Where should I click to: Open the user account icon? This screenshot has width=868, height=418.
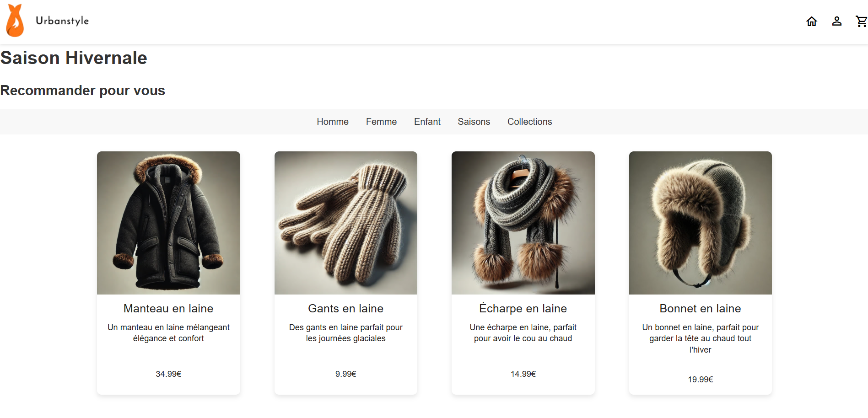point(837,21)
